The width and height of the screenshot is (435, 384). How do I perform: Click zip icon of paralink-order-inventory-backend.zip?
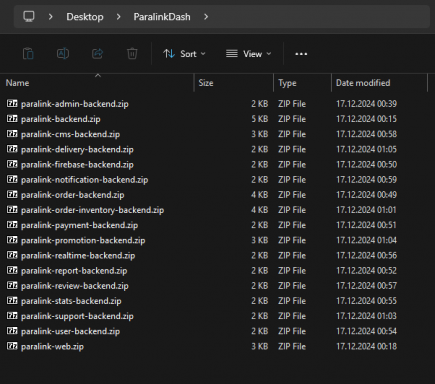point(12,209)
